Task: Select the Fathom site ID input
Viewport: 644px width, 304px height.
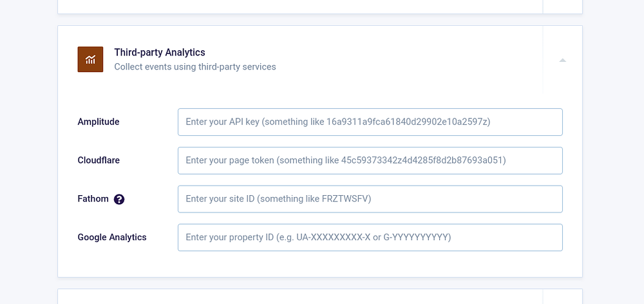Action: click(370, 199)
